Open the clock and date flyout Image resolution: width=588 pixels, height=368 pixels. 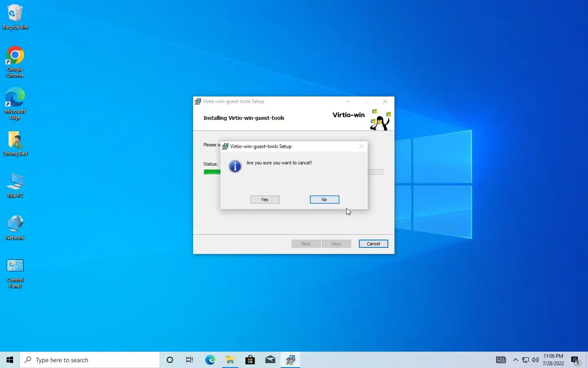[x=553, y=360]
